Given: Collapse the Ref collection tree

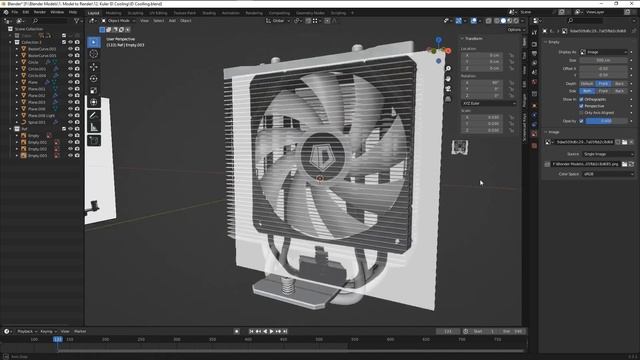Looking at the screenshot, I should click(11, 129).
